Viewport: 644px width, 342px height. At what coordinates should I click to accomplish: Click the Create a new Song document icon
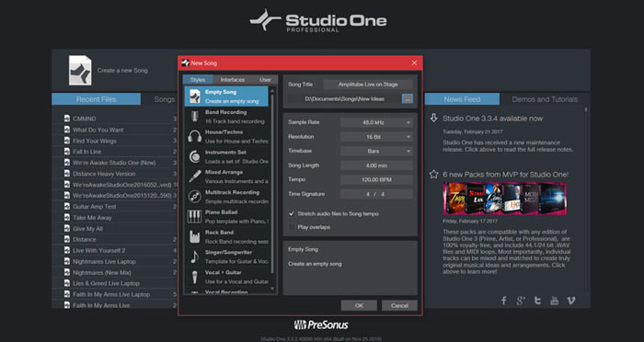[80, 71]
